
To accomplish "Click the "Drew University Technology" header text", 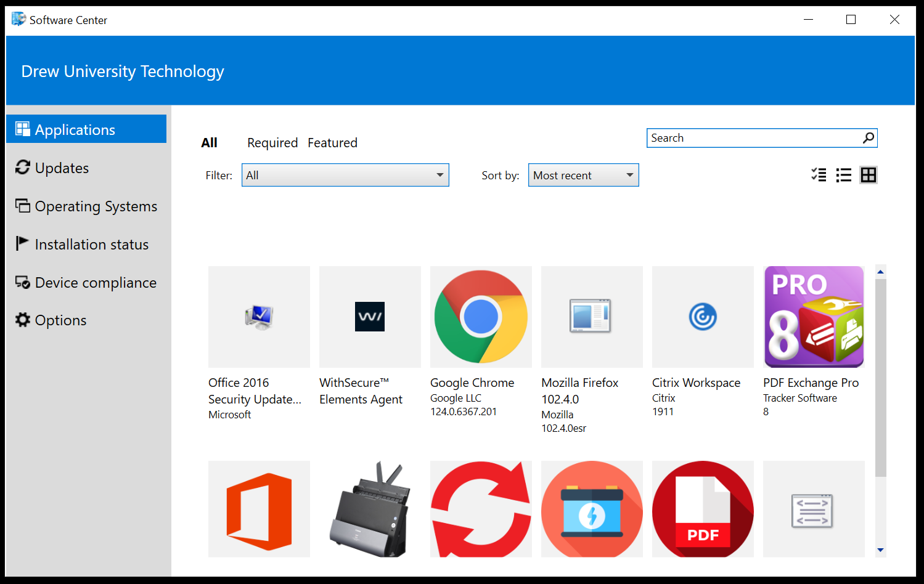I will (123, 71).
